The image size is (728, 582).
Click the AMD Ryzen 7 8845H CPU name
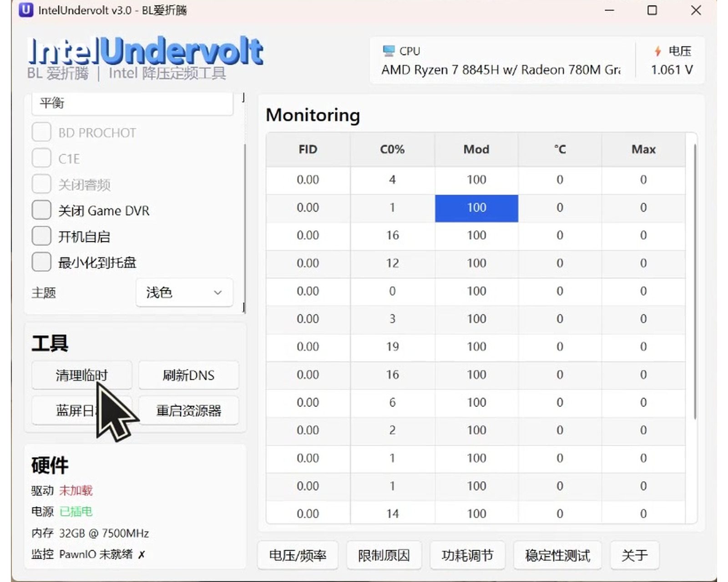501,70
